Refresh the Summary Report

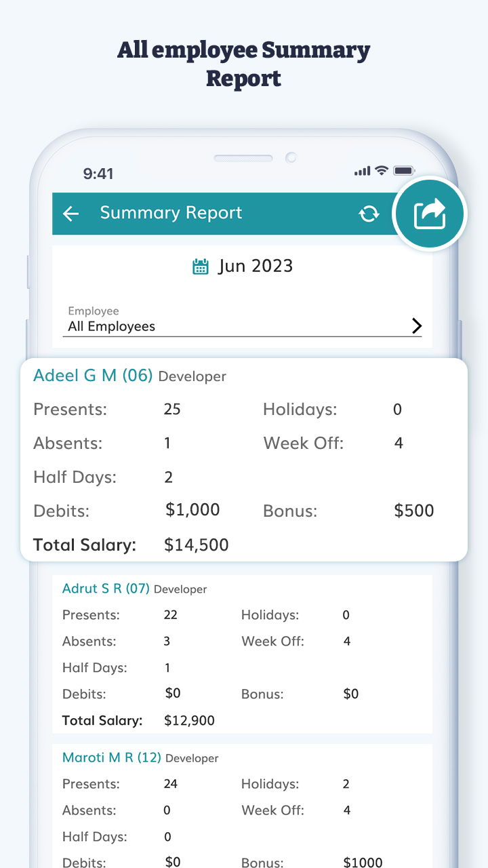[369, 214]
